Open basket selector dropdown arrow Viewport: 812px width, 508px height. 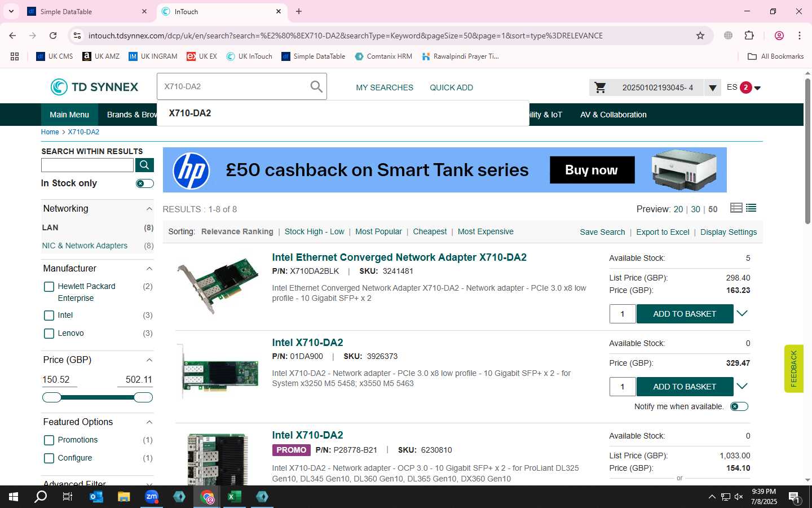coord(713,87)
